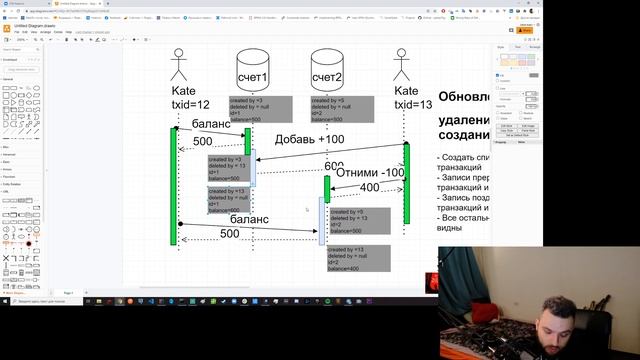Enable the Rounded checkbox
The width and height of the screenshot is (640, 360).
[498, 113]
